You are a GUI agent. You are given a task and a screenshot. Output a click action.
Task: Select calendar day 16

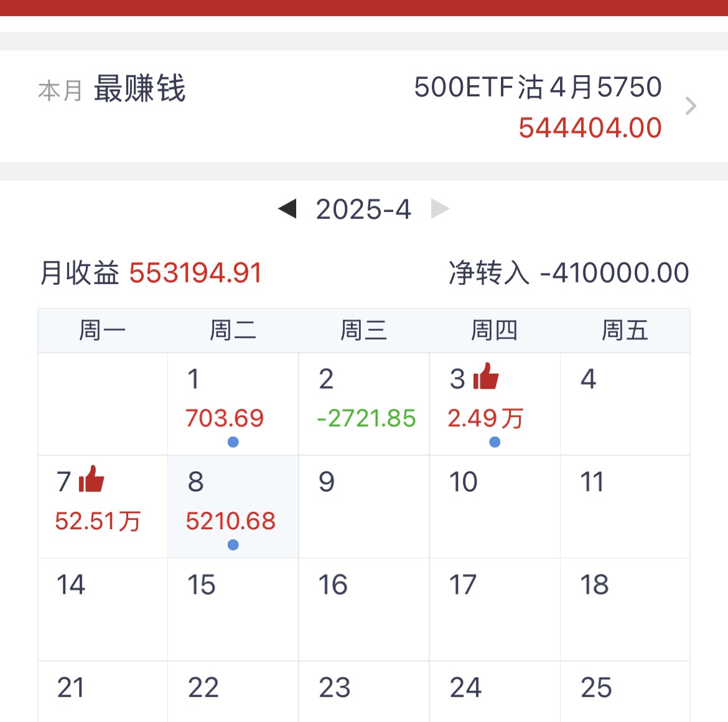[364, 609]
